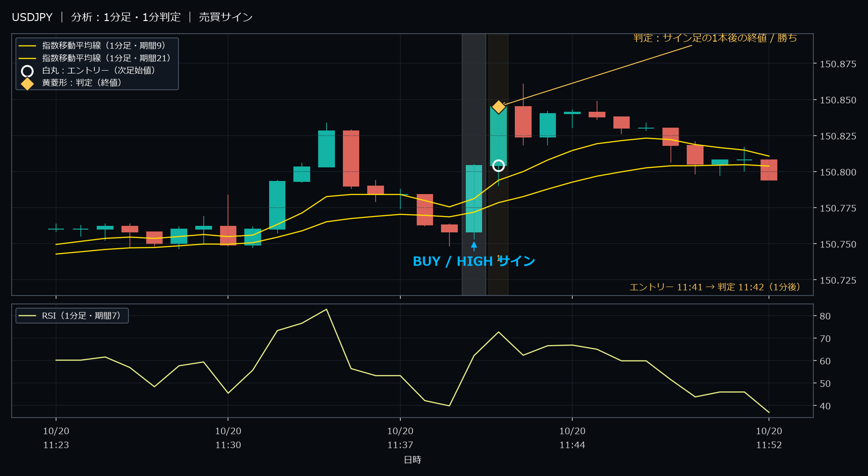Click the 150.775 price axis label
868x476 pixels.
[838, 208]
